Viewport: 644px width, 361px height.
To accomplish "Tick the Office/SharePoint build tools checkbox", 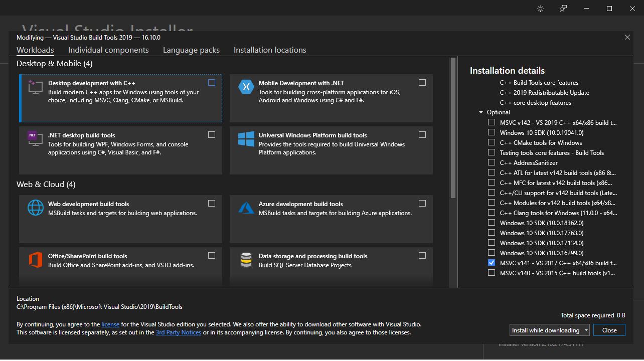I will [x=212, y=256].
